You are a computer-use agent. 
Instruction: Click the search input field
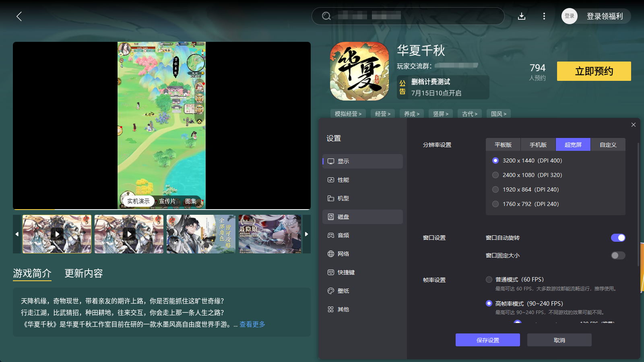pyautogui.click(x=408, y=16)
